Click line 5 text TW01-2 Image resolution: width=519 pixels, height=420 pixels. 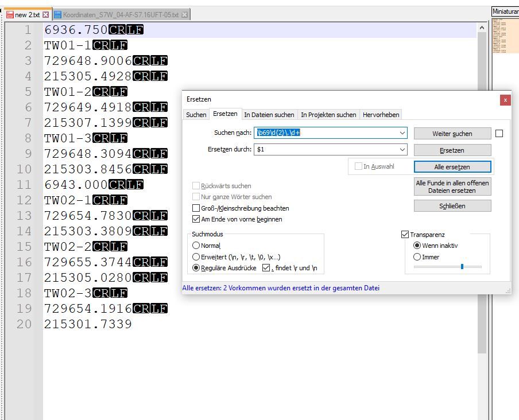click(68, 92)
